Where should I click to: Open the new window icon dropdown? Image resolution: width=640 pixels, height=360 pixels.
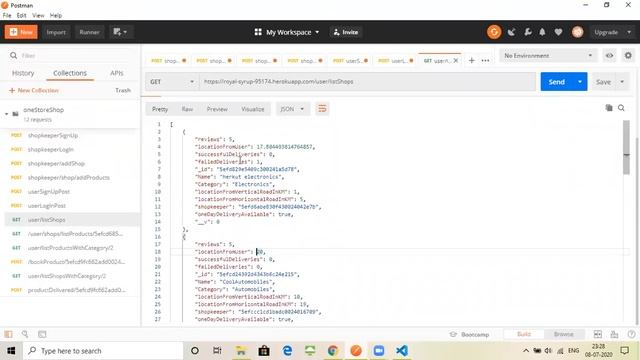tap(120, 32)
